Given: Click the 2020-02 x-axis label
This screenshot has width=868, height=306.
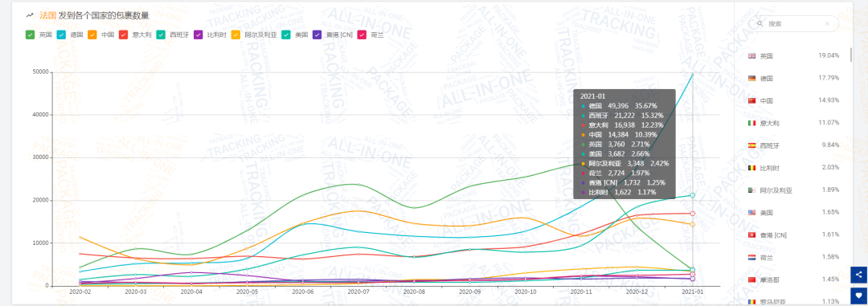Looking at the screenshot, I should (x=80, y=292).
